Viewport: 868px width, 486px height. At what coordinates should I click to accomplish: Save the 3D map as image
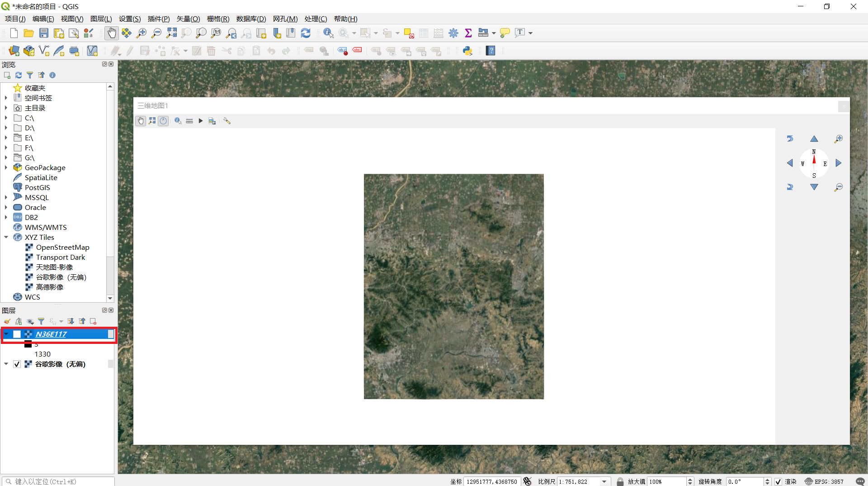tap(212, 121)
